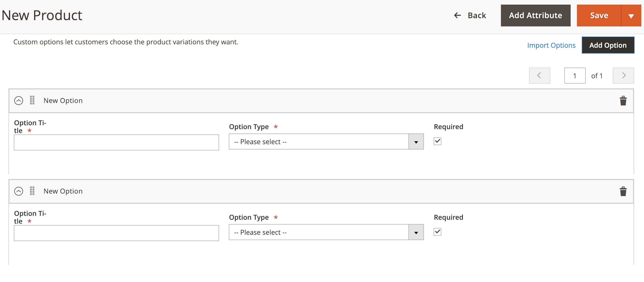Go to previous page of options

pyautogui.click(x=539, y=76)
